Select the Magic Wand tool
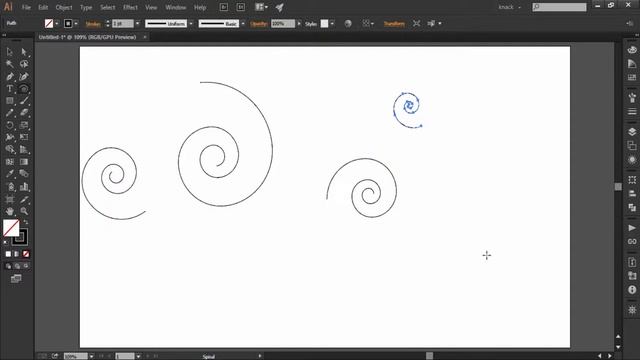640x360 pixels. coord(9,64)
